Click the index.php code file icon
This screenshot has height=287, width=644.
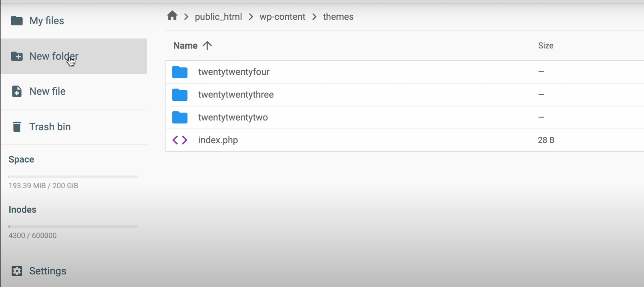[x=180, y=140]
